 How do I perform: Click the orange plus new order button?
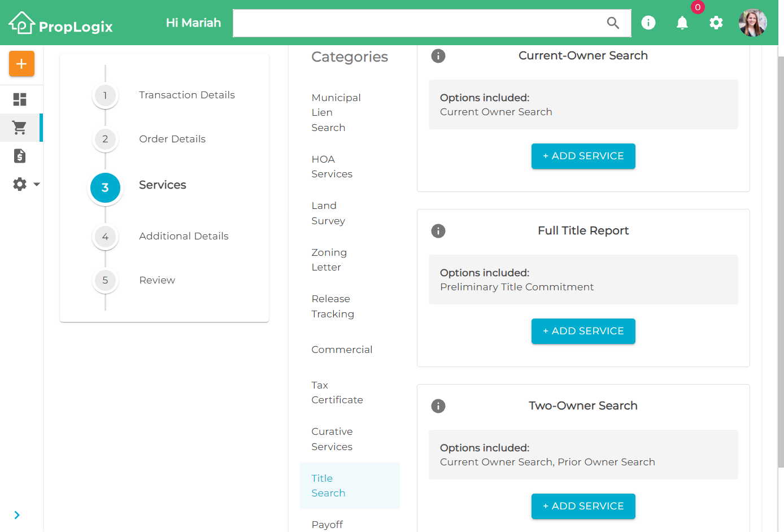[x=21, y=64]
